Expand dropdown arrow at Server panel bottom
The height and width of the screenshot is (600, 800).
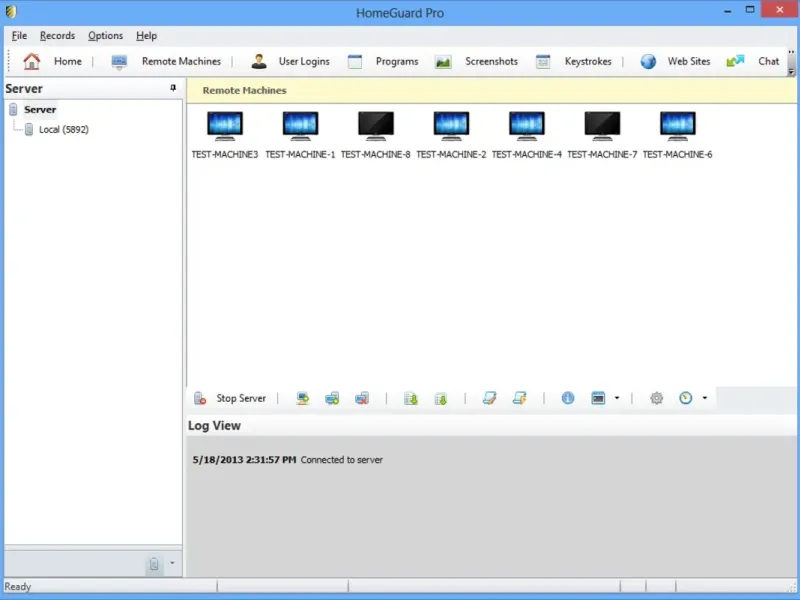pyautogui.click(x=172, y=563)
